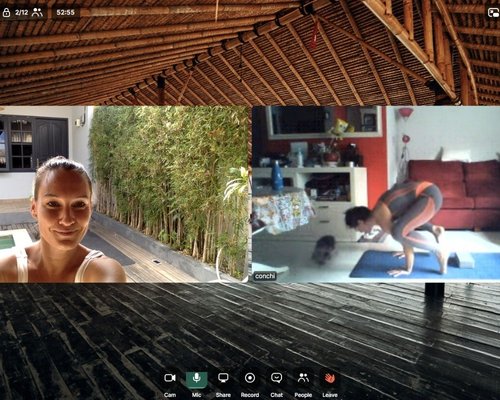The height and width of the screenshot is (400, 500).
Task: Open the People panel from the bottom toolbar
Action: 303,378
